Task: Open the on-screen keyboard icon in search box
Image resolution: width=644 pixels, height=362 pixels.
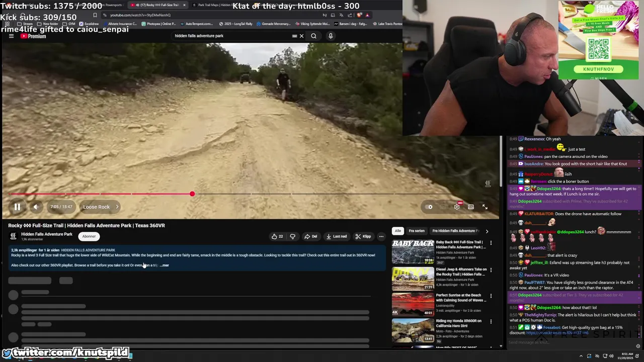Action: [x=295, y=36]
